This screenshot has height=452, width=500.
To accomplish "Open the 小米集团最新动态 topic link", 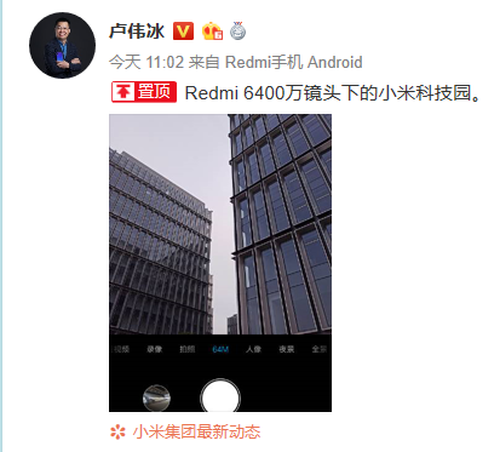I will (196, 432).
